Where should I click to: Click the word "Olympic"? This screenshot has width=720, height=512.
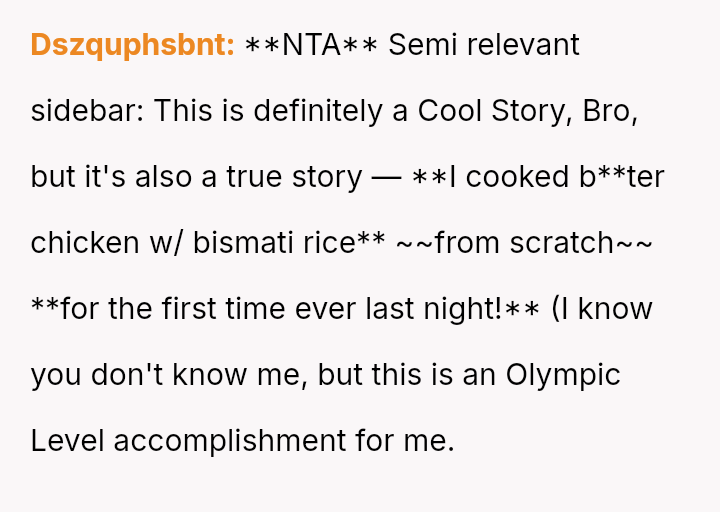(x=563, y=375)
